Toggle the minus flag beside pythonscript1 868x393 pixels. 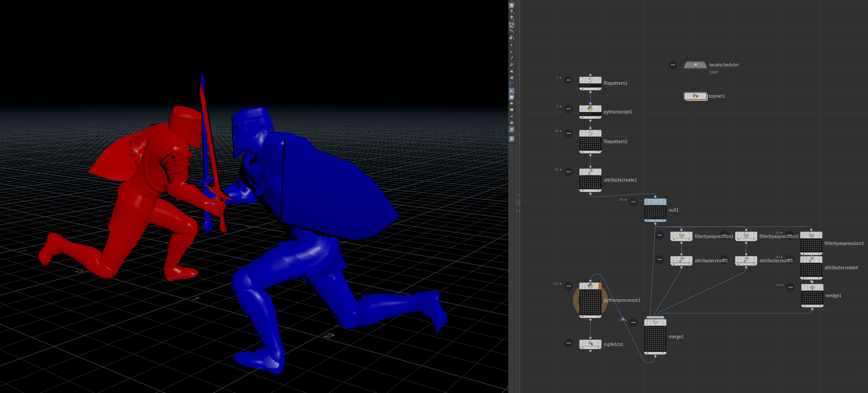click(x=569, y=109)
